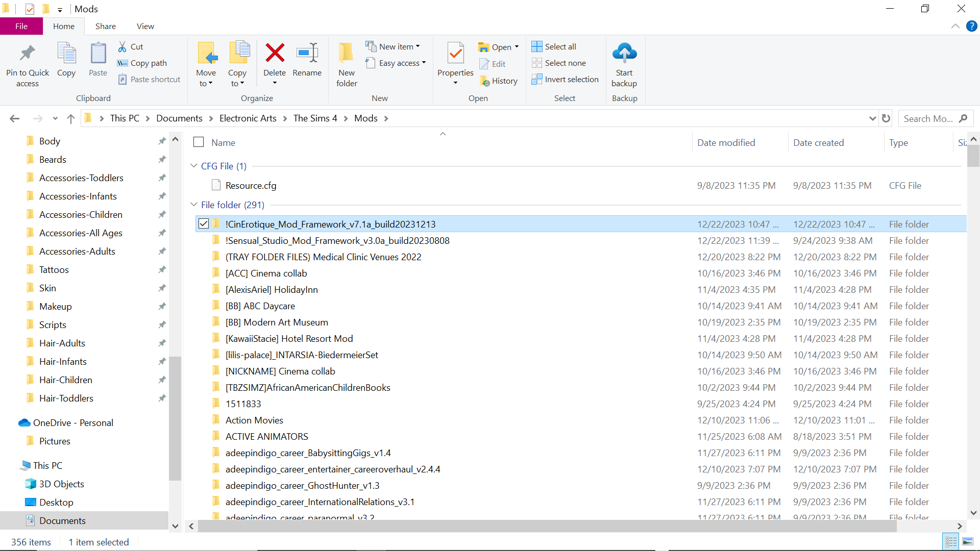
Task: Refresh the current folder view
Action: [886, 118]
